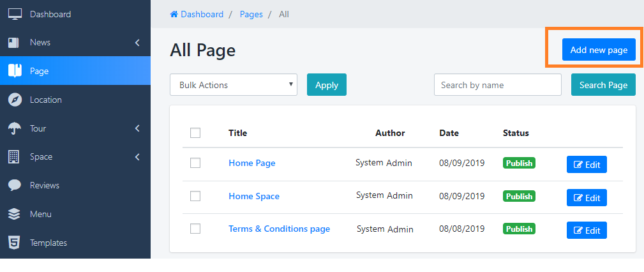This screenshot has height=272, width=644.
Task: Check the Home Page row checkbox
Action: pyautogui.click(x=195, y=163)
